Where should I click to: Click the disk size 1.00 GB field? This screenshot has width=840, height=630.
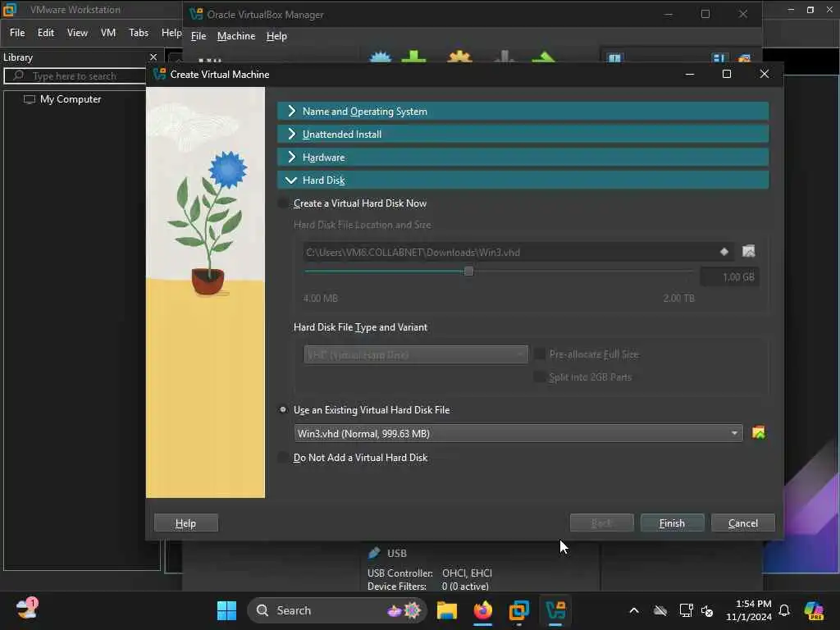coord(729,277)
